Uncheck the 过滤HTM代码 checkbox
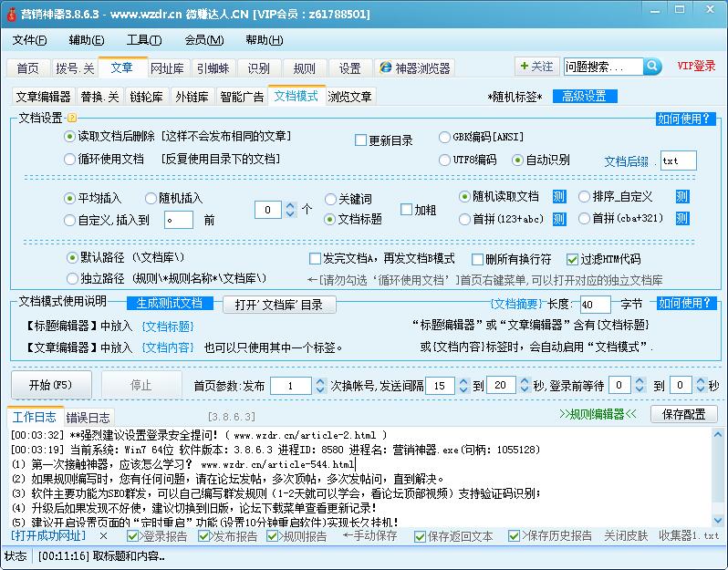 pos(573,259)
